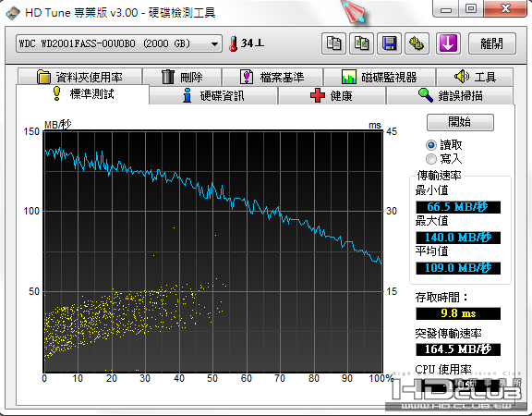Click the floppy disk save icon
The image size is (532, 416).
click(x=390, y=43)
